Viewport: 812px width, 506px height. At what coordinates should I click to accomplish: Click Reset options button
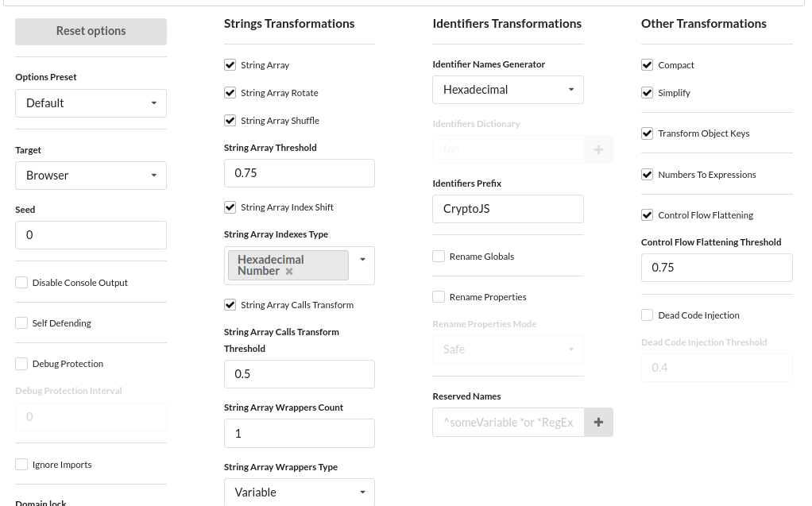[91, 31]
